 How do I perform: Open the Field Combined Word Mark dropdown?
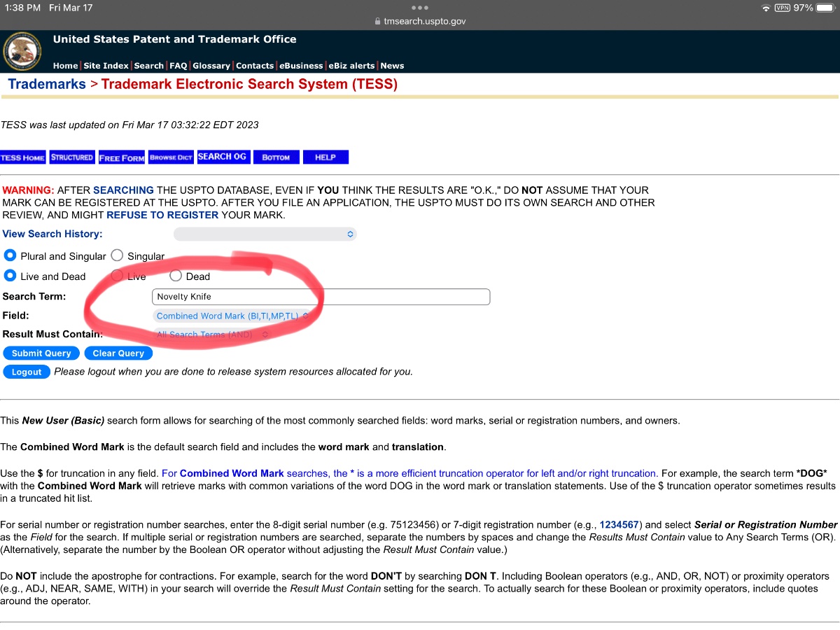(x=232, y=316)
